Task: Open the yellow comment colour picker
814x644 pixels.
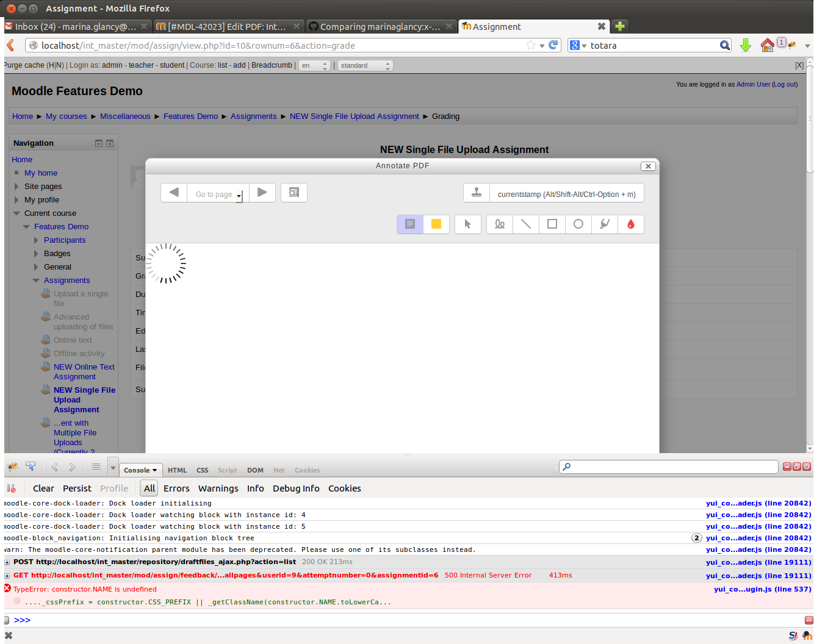Action: click(x=436, y=224)
